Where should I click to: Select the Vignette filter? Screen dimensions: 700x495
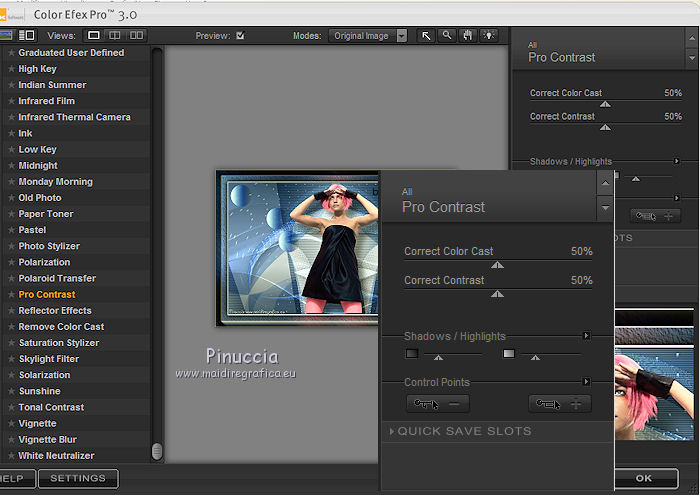coord(37,423)
